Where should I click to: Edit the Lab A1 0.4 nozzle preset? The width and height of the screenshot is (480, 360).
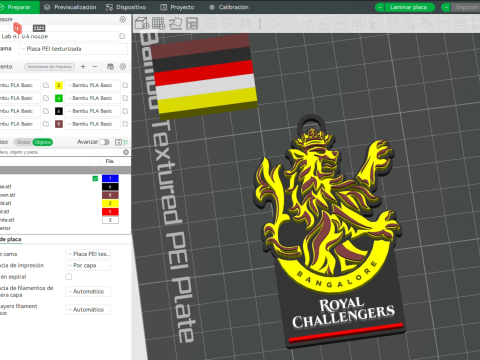coord(122,36)
